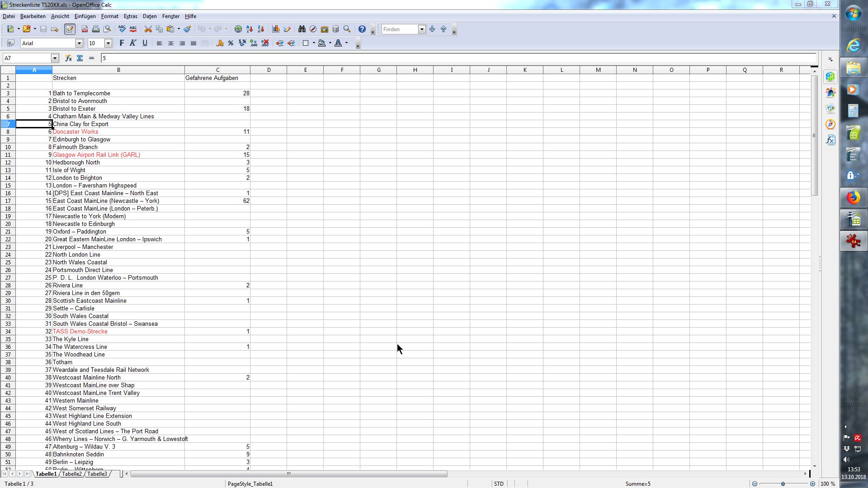
Task: Sort ascending using the toolbar icon
Action: [x=250, y=29]
